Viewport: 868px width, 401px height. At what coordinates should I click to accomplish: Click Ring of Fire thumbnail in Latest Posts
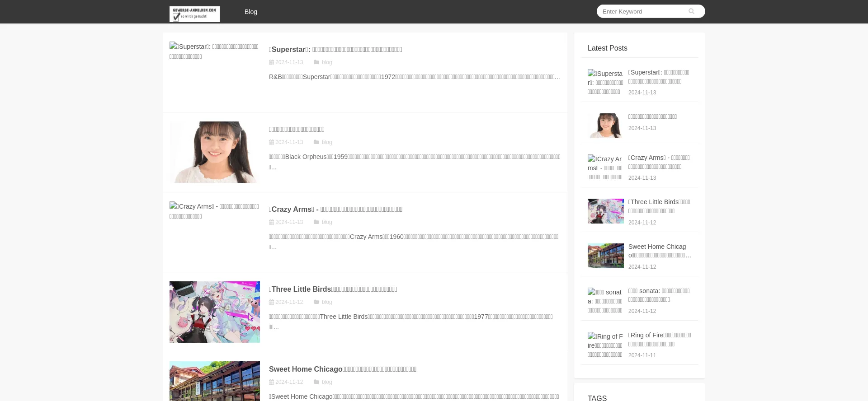tap(606, 345)
